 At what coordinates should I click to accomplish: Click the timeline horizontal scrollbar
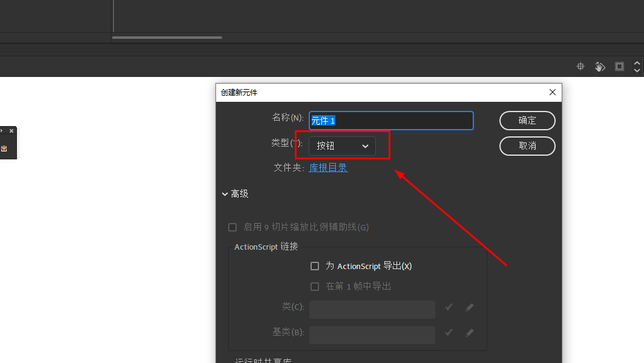click(x=167, y=38)
